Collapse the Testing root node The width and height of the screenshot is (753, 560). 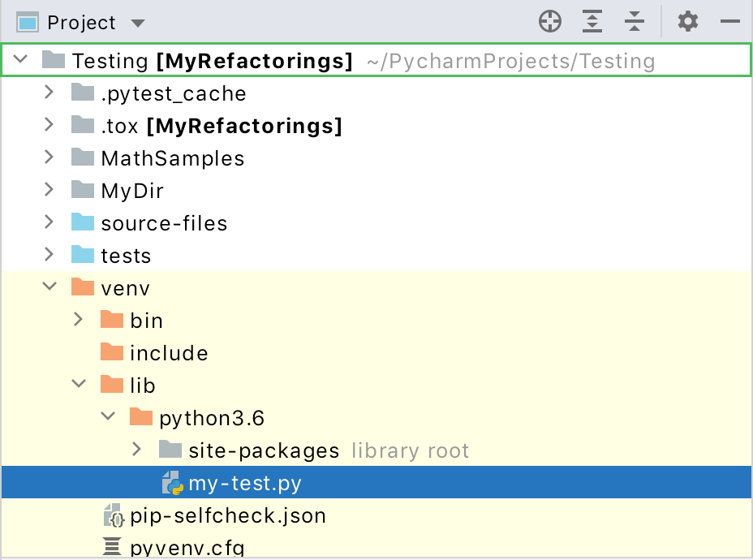(x=19, y=60)
